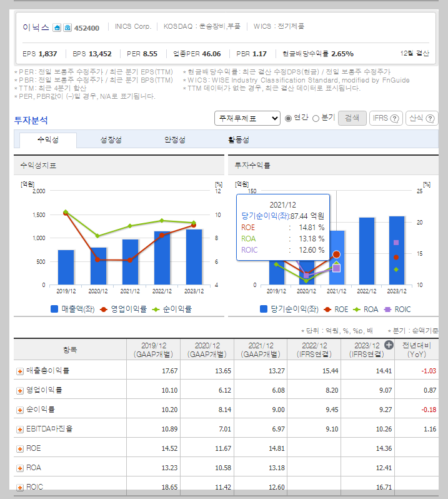Click the EPS value 1,837
Screen dimensions: 448x499
(x=47, y=54)
